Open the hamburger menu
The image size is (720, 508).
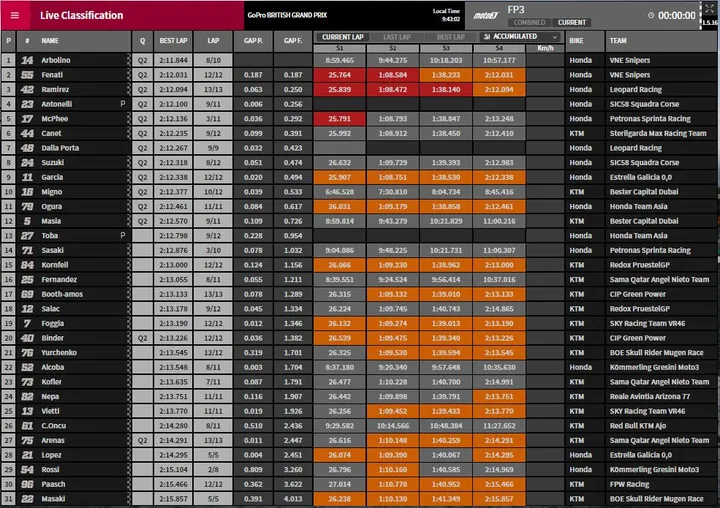pos(15,15)
